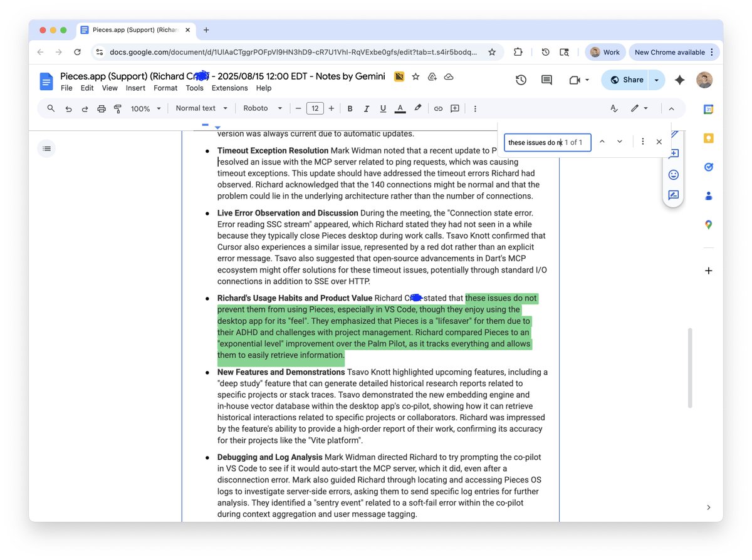
Task: Go to next search match
Action: pos(620,142)
